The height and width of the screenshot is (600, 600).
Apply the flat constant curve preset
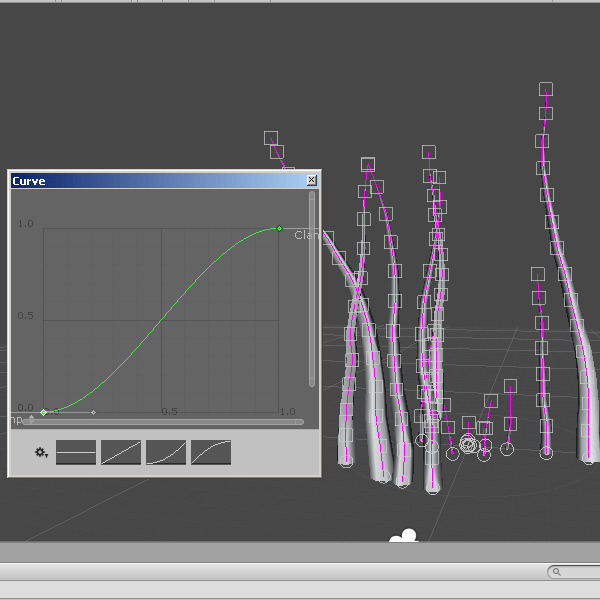point(76,452)
